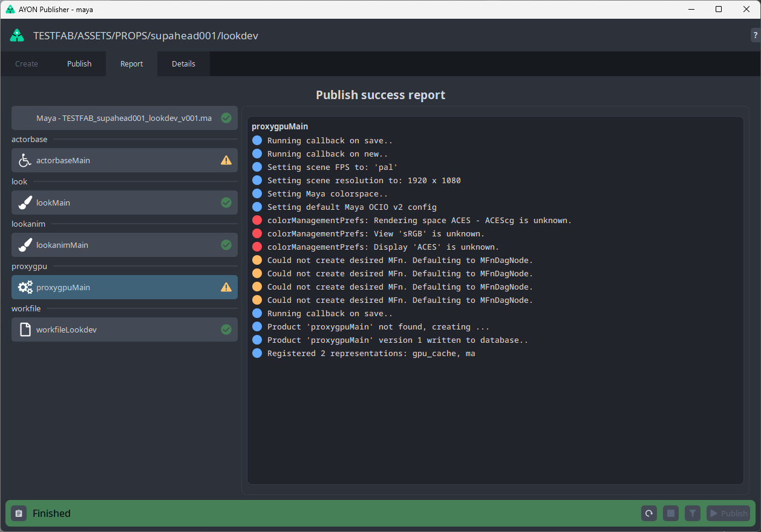
Task: Click the look group label
Action: [19, 181]
